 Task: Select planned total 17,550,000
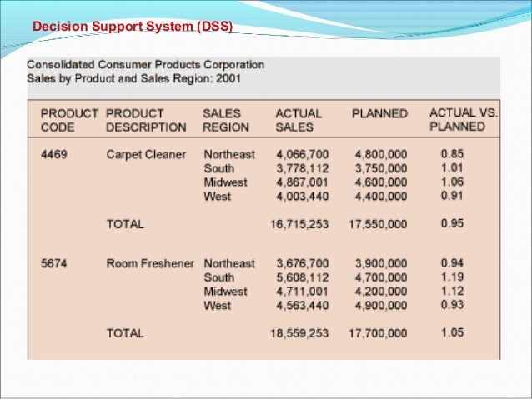[x=378, y=224]
